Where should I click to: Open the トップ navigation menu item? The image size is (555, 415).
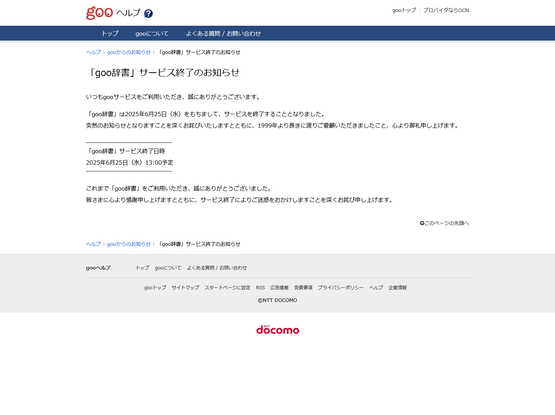coord(110,34)
